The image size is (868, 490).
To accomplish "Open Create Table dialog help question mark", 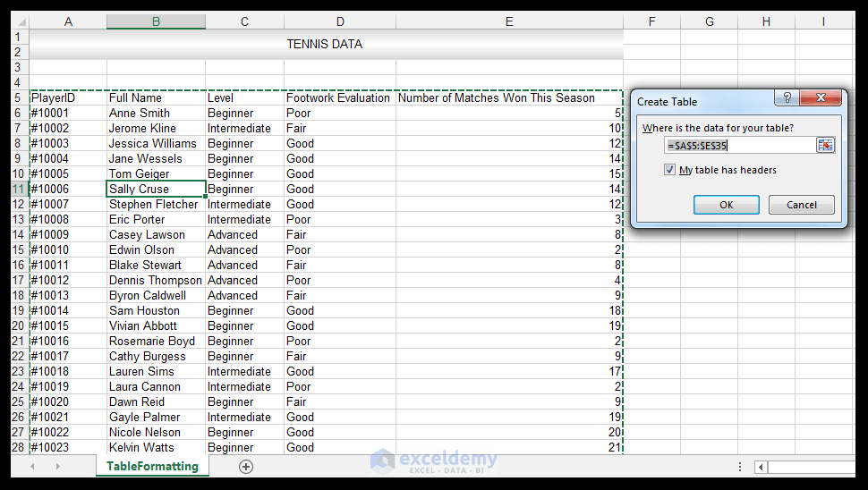I will [x=787, y=98].
